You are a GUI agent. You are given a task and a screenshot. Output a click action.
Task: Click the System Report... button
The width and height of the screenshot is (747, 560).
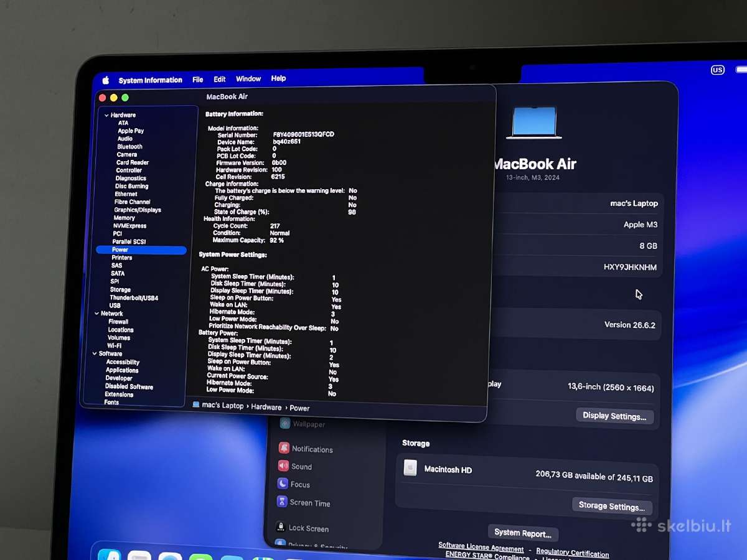(x=523, y=533)
